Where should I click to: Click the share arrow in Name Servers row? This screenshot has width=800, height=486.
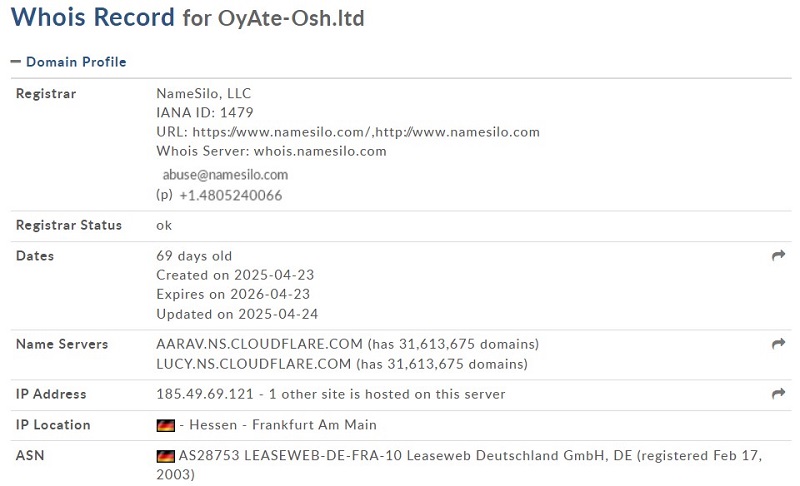778,344
